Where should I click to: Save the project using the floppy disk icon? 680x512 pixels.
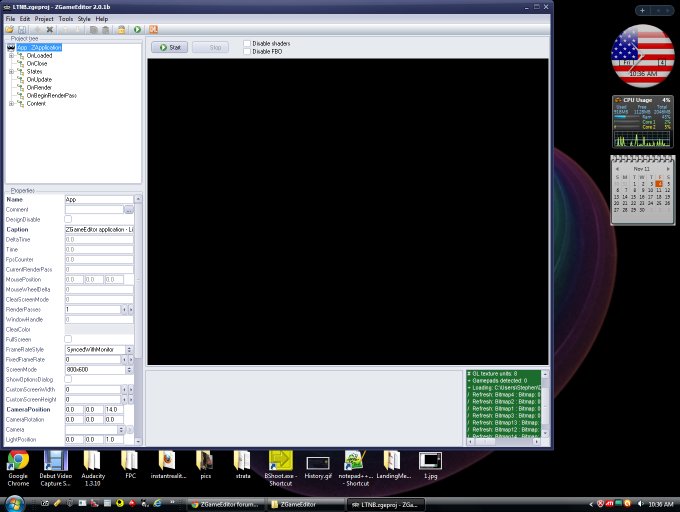coord(22,29)
